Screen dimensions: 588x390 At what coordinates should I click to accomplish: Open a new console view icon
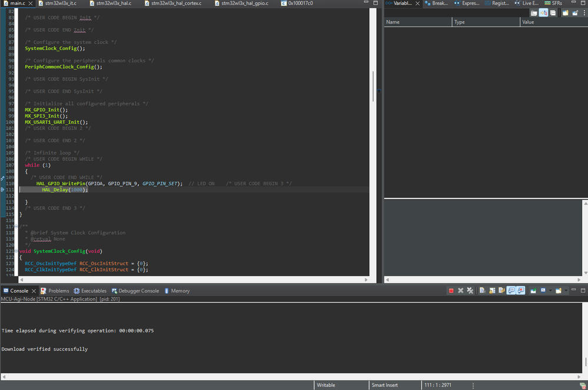tap(559, 291)
